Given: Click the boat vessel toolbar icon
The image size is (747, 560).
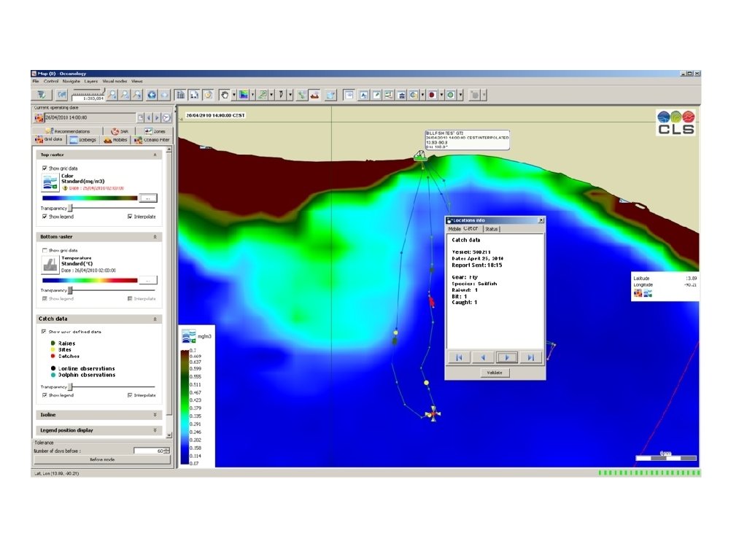Looking at the screenshot, I should pyautogui.click(x=314, y=95).
